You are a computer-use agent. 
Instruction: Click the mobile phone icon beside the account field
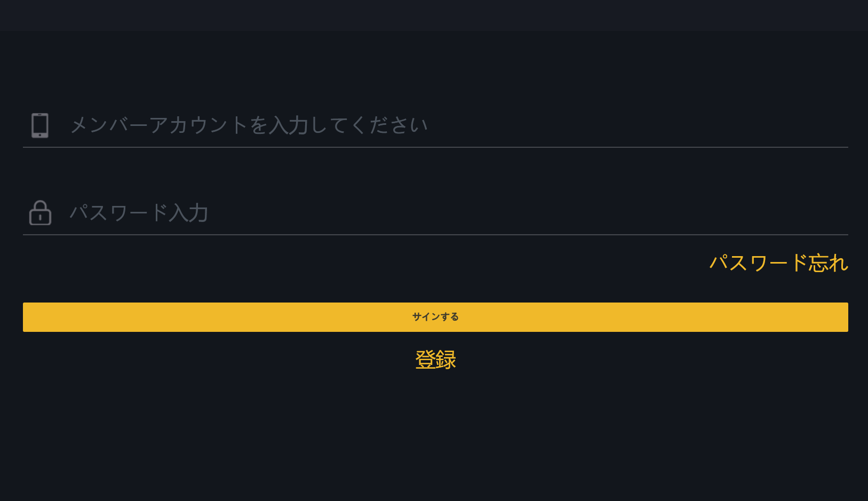40,124
